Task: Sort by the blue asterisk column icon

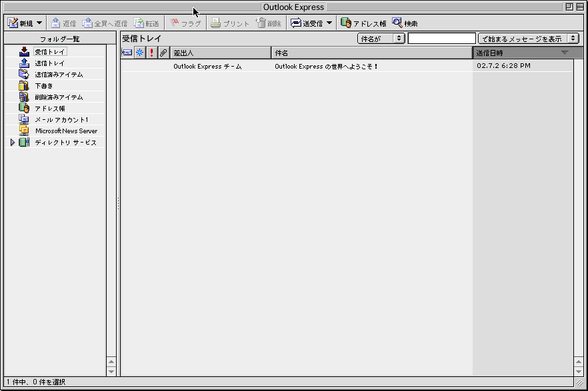Action: tap(139, 53)
